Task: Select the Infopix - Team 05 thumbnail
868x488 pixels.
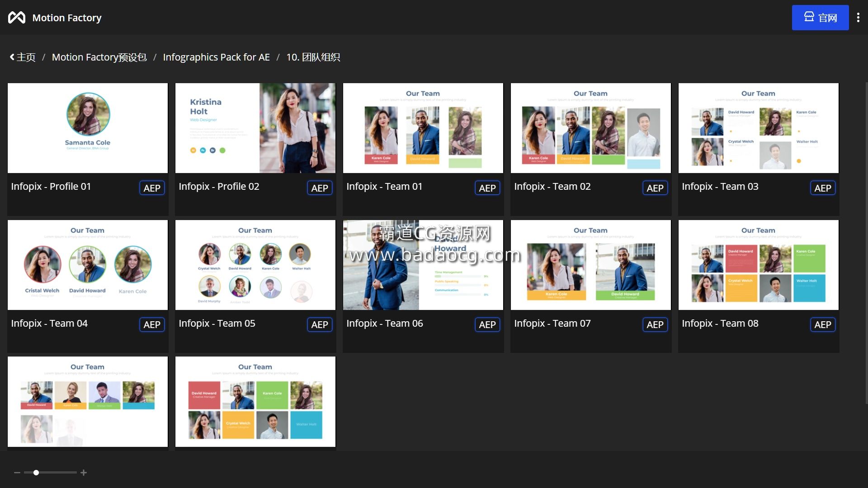Action: pyautogui.click(x=255, y=265)
